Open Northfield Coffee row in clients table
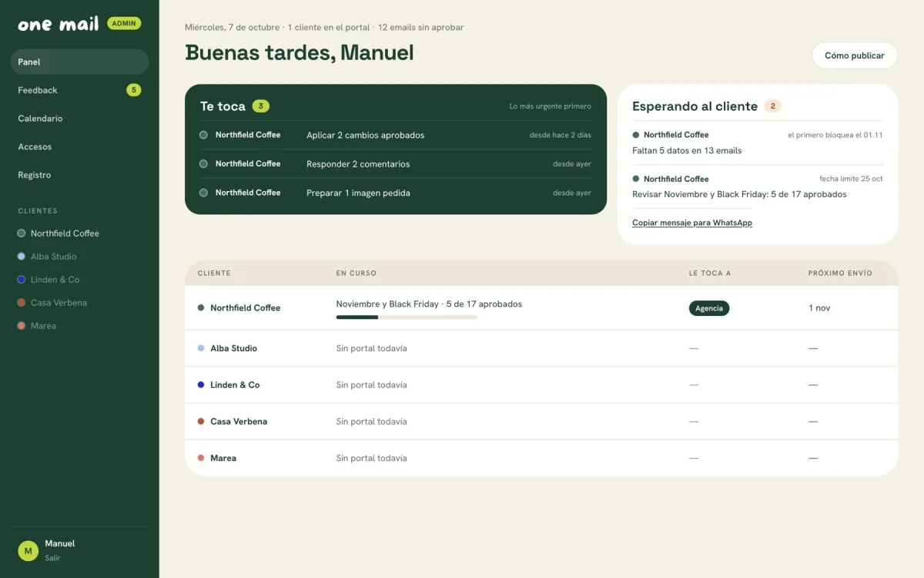The width and height of the screenshot is (924, 578). 541,307
